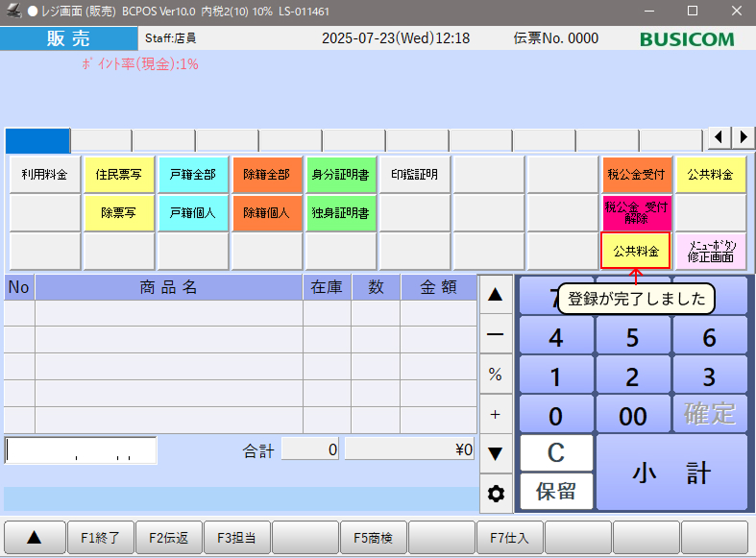
Task: Tap the 00 key on the keypad
Action: tap(632, 415)
